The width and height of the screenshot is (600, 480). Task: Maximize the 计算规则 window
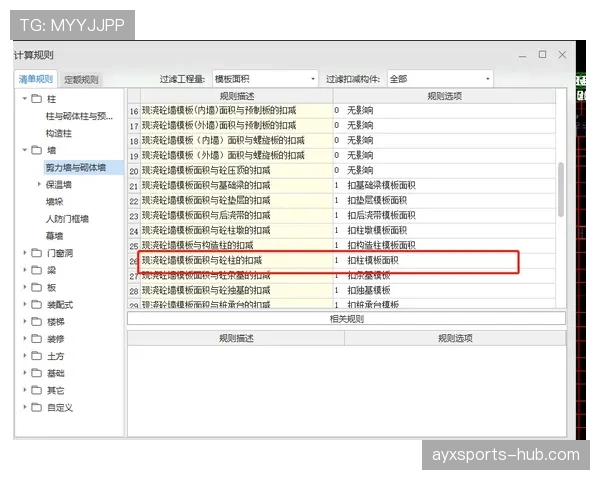(x=542, y=54)
